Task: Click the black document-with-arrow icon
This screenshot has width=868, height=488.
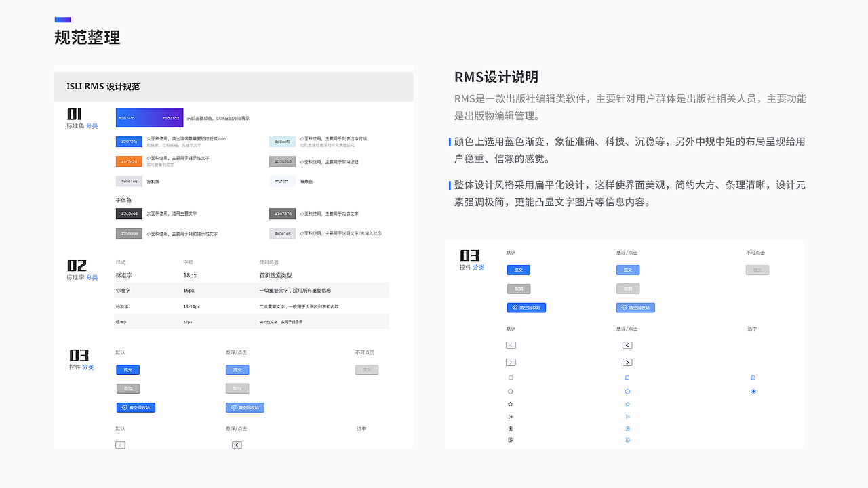Action: [x=511, y=440]
